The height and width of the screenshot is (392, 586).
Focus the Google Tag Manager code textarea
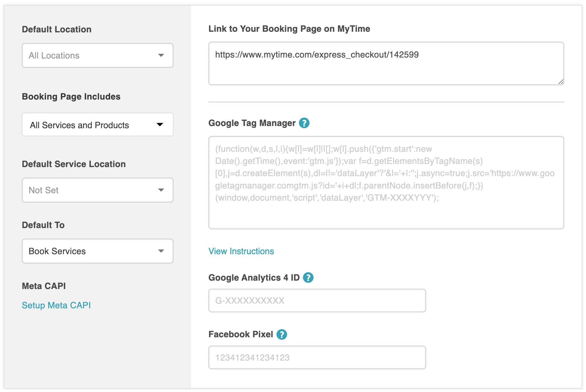tap(386, 183)
